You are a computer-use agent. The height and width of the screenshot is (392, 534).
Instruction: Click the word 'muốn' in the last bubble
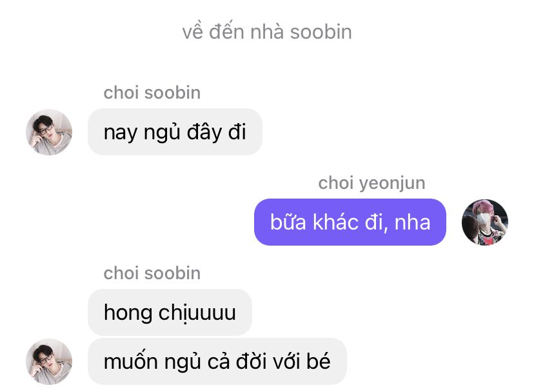point(131,361)
